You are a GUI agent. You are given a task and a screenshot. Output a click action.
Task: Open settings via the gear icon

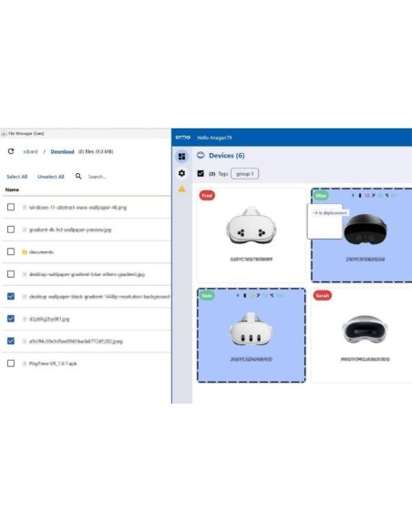click(182, 173)
